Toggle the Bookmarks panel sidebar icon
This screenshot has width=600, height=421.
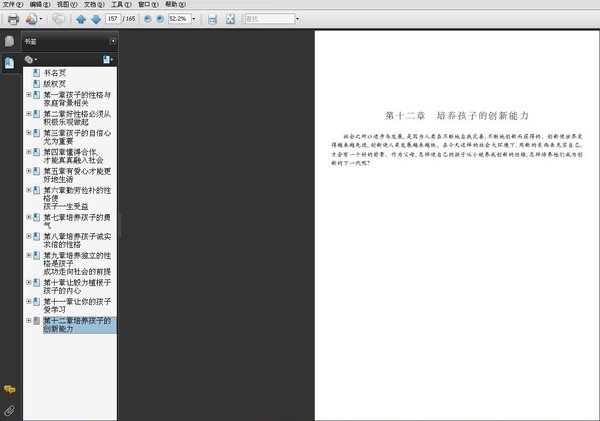point(10,63)
